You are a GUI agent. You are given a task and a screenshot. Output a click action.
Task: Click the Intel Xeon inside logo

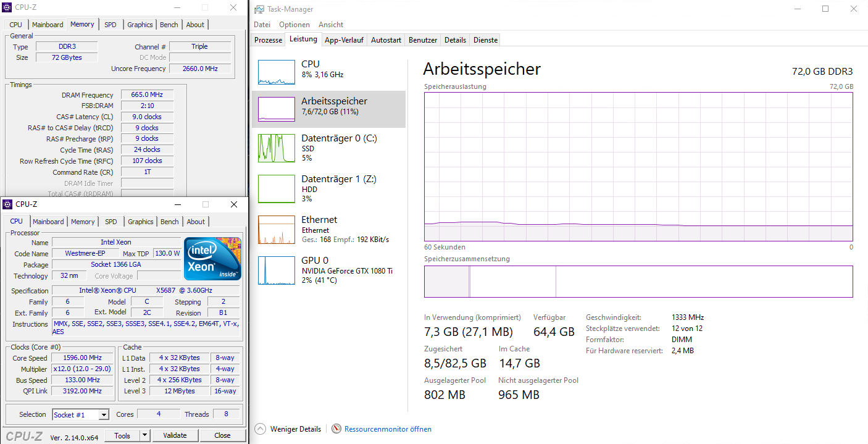point(212,259)
